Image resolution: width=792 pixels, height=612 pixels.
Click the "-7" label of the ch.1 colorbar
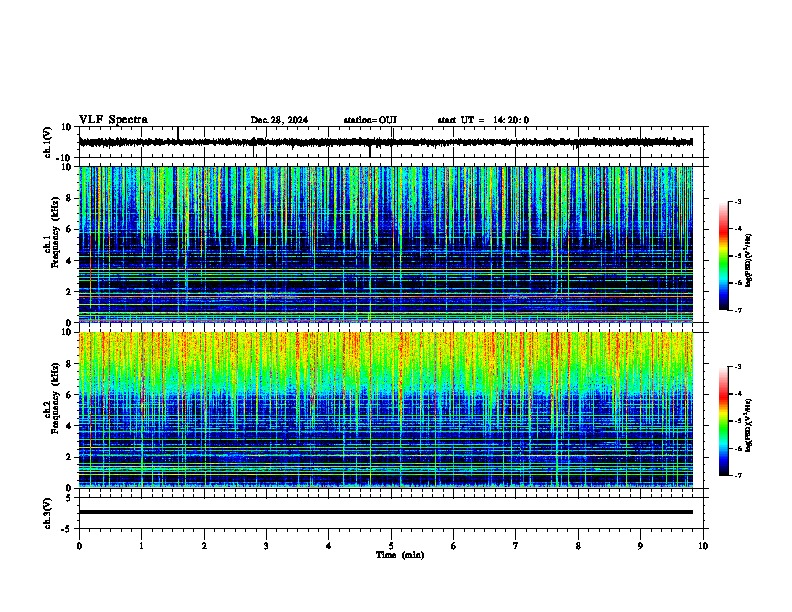coord(738,310)
